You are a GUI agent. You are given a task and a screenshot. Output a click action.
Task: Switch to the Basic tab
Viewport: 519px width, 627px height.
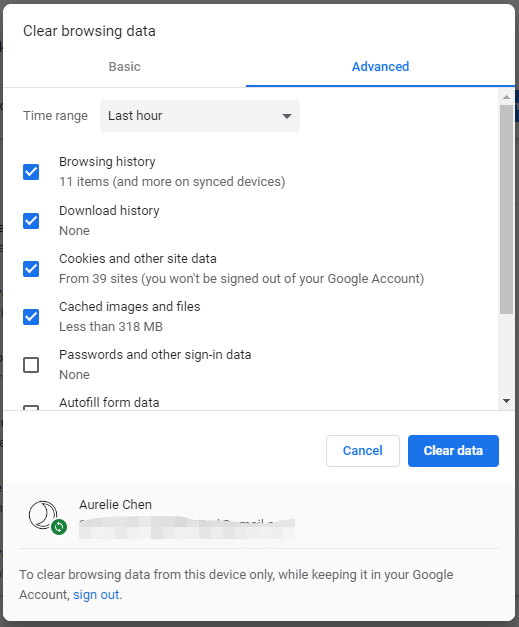(x=124, y=66)
